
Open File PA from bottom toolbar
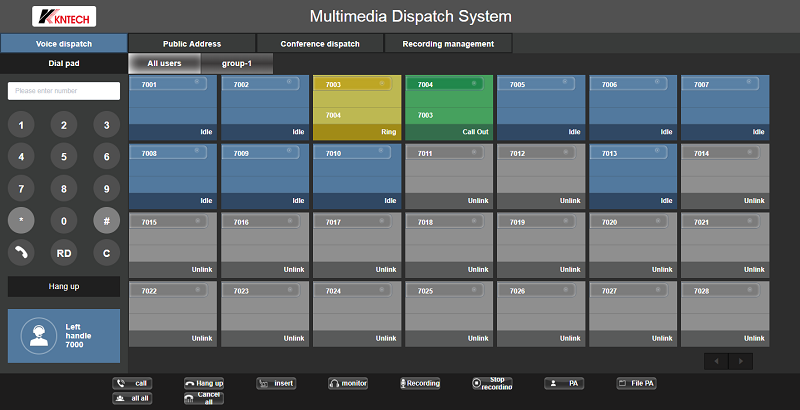pos(636,383)
